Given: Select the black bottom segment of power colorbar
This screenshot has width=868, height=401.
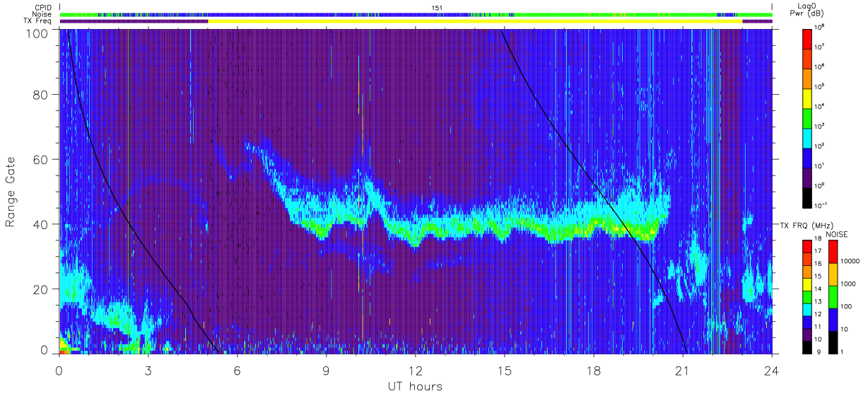Looking at the screenshot, I should [807, 197].
